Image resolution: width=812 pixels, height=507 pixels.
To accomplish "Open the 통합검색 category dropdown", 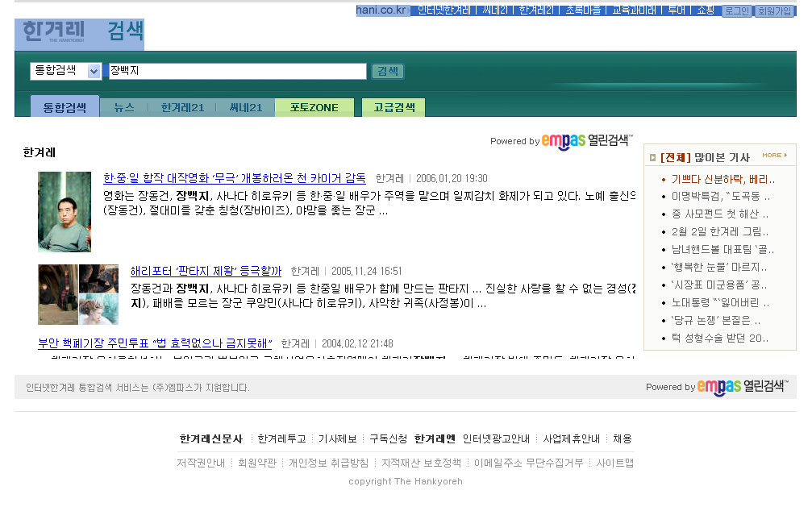I will [x=65, y=71].
